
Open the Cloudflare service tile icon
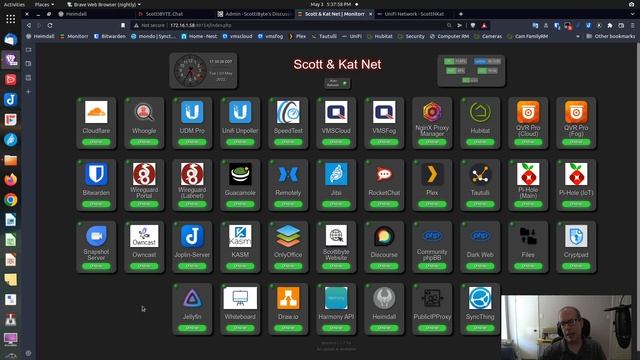[96, 112]
